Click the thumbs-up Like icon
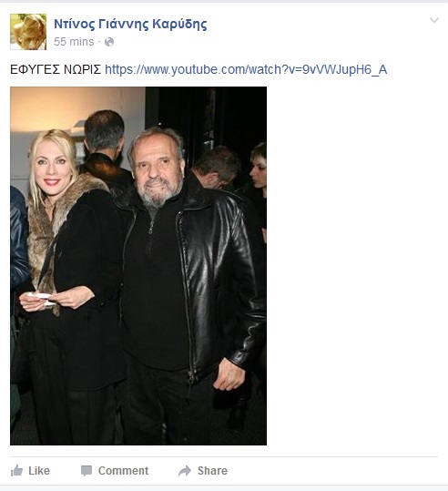This screenshot has height=491, width=448. pyautogui.click(x=17, y=470)
